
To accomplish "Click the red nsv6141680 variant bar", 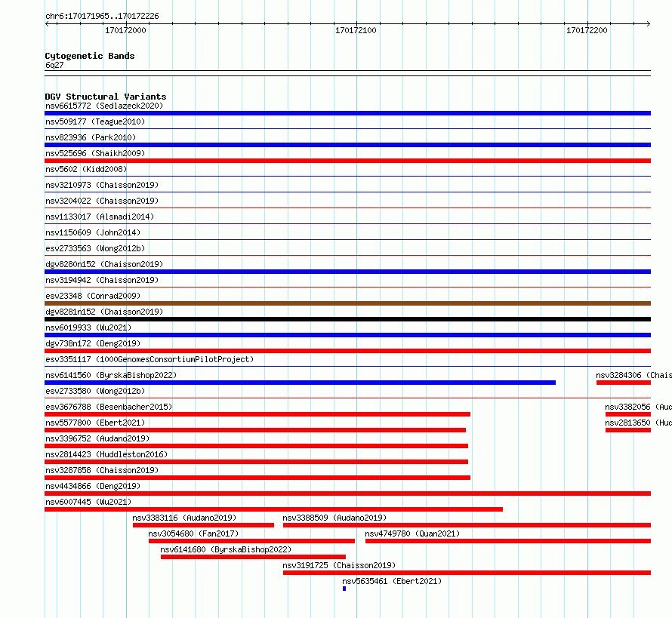I will (253, 557).
